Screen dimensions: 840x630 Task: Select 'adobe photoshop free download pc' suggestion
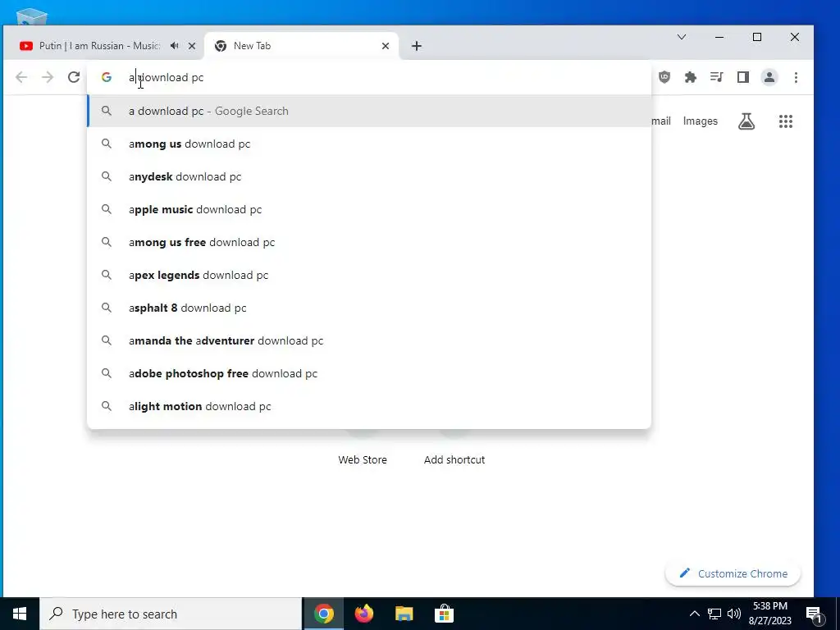pyautogui.click(x=369, y=373)
